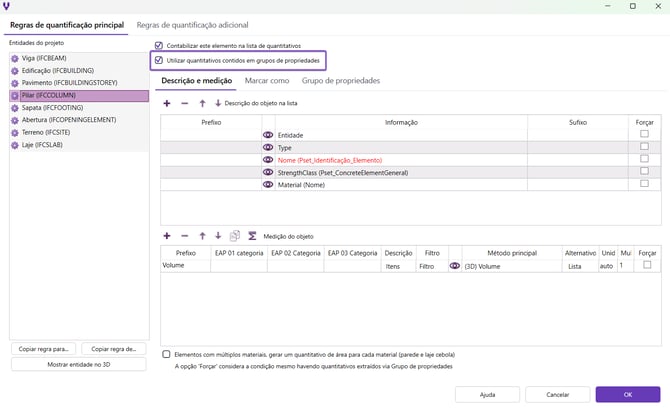
Task: Check Forçar for Volume measurement row
Action: click(647, 265)
